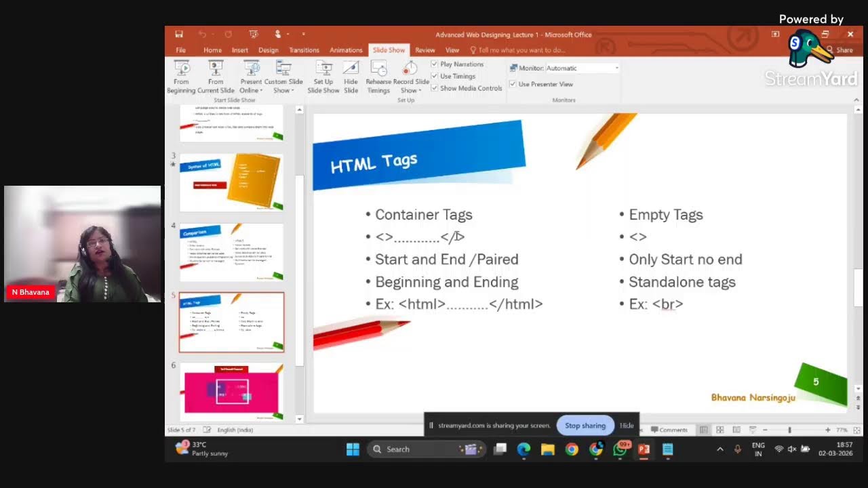This screenshot has height=488, width=868.
Task: Fit slide to current window
Action: click(x=857, y=430)
